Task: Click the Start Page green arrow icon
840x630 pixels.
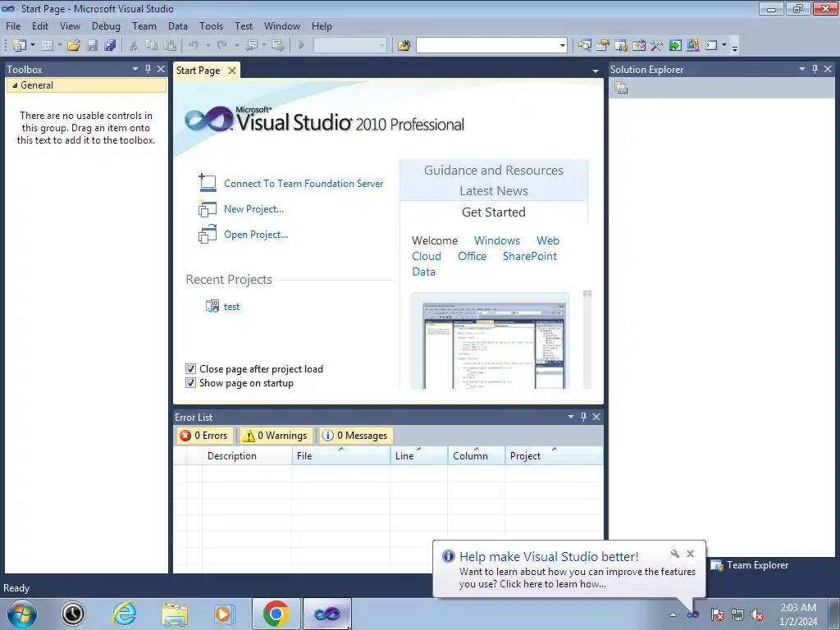Action: pos(675,46)
